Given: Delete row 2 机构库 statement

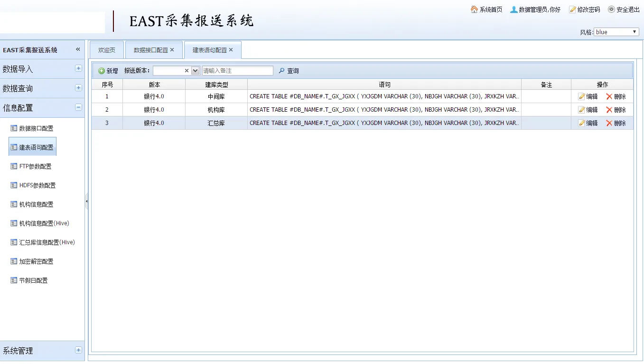Looking at the screenshot, I should 616,110.
